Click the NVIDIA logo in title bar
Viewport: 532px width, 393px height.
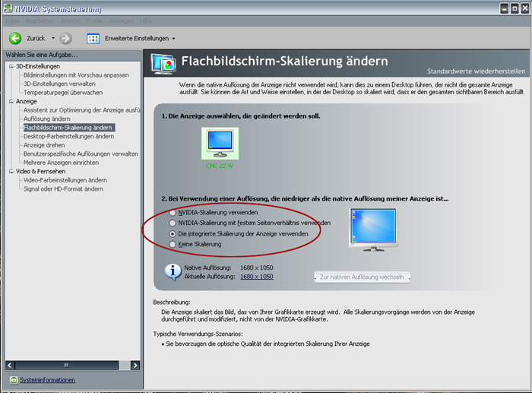pos(8,8)
